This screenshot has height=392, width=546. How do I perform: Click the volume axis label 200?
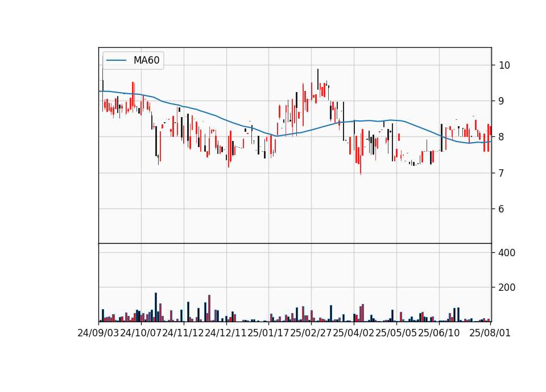tap(507, 287)
